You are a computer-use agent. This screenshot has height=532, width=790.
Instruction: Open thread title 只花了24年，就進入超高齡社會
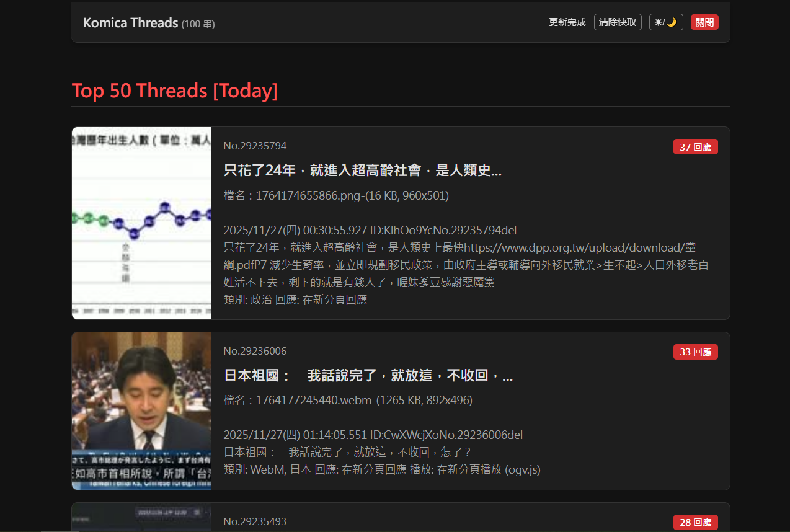[x=362, y=171]
